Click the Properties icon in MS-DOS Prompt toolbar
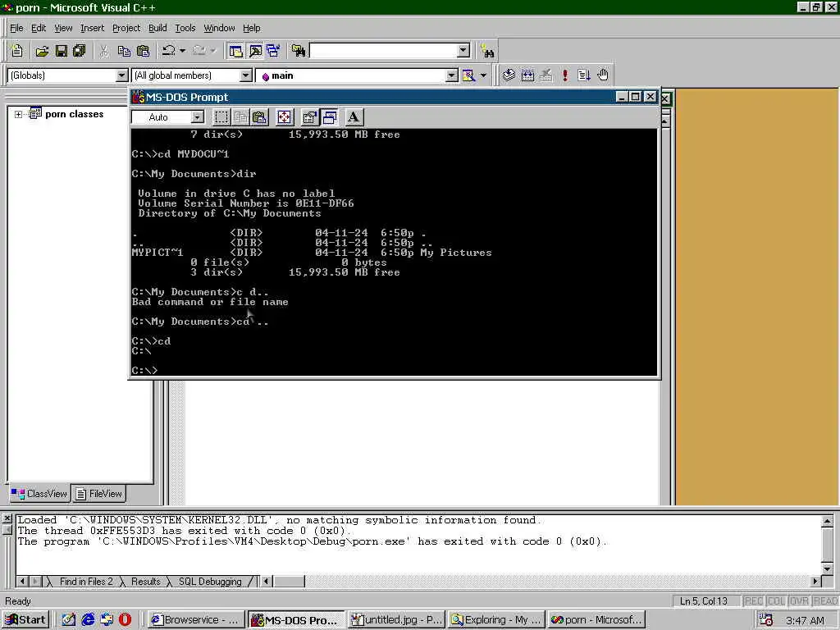The image size is (840, 630). 309,116
